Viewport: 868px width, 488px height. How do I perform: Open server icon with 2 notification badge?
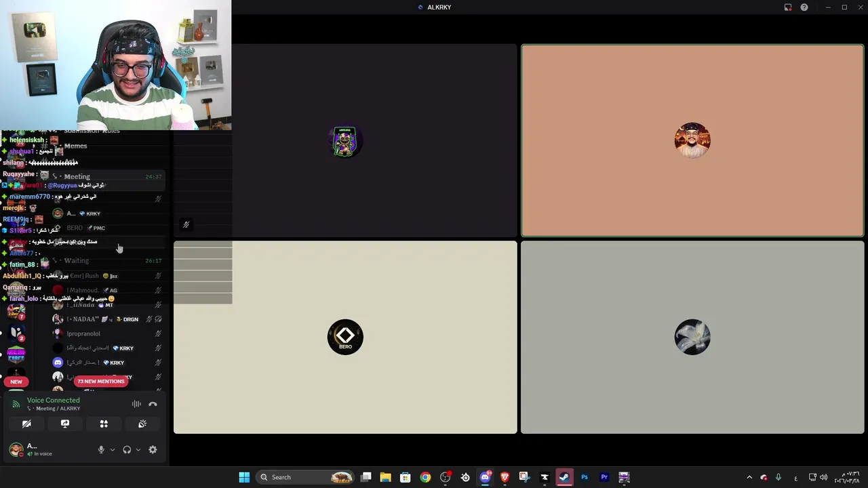(x=16, y=333)
